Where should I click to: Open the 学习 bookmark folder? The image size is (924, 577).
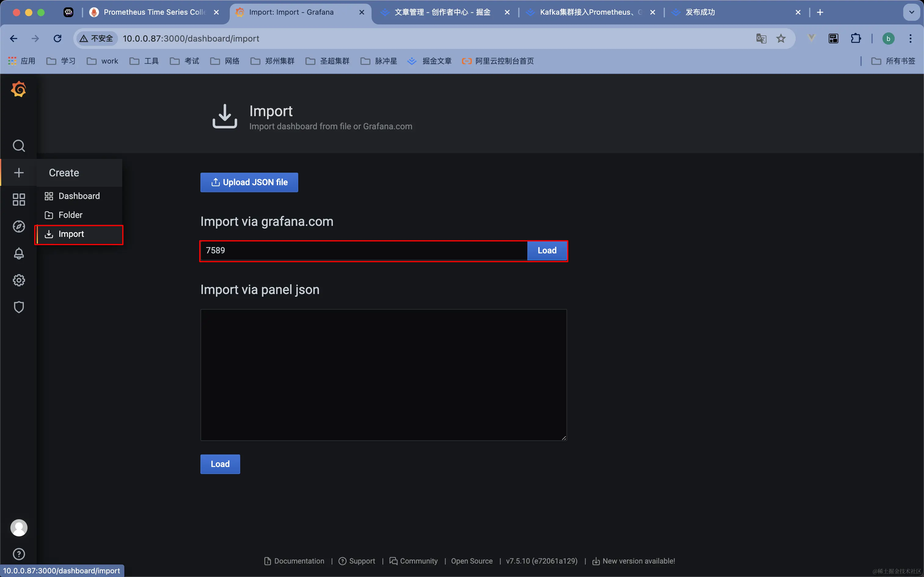click(x=61, y=61)
